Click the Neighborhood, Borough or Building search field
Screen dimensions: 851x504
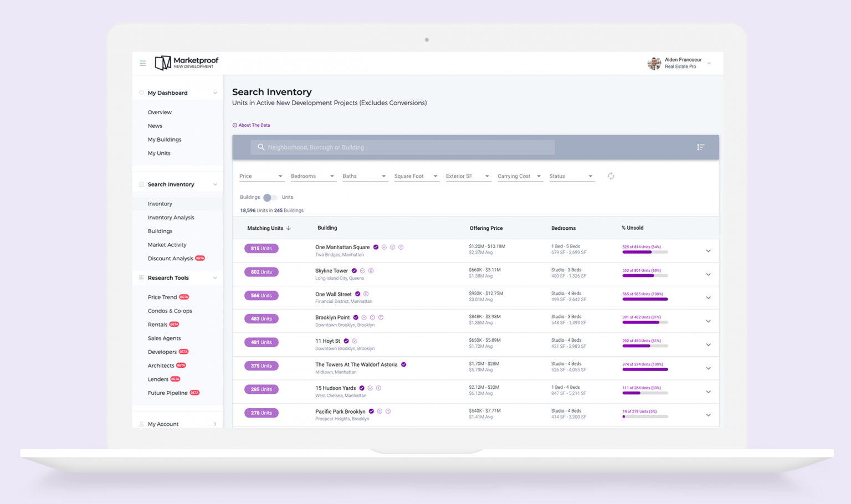point(403,147)
